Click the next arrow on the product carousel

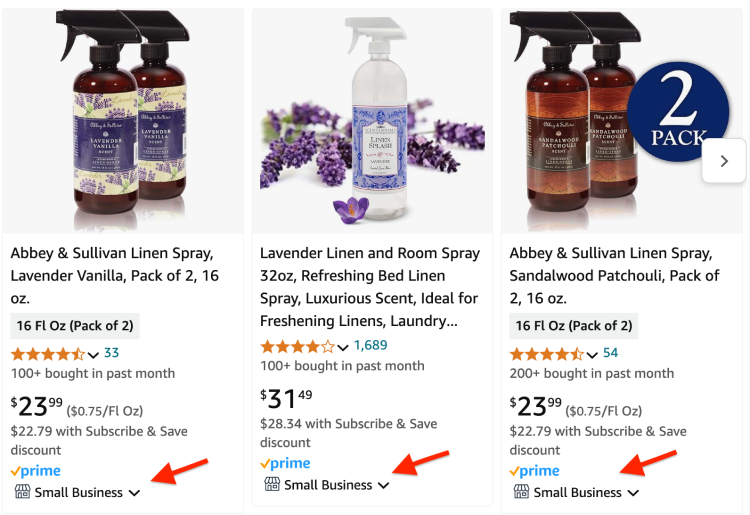(x=724, y=160)
